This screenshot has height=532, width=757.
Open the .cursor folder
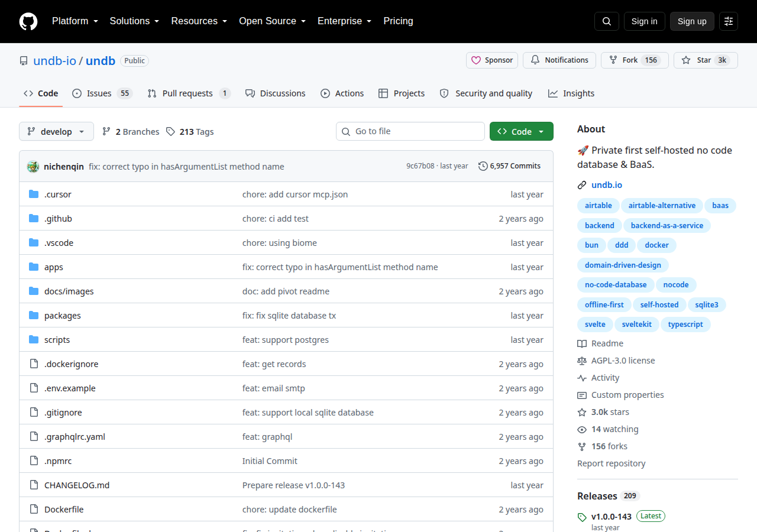pyautogui.click(x=58, y=194)
